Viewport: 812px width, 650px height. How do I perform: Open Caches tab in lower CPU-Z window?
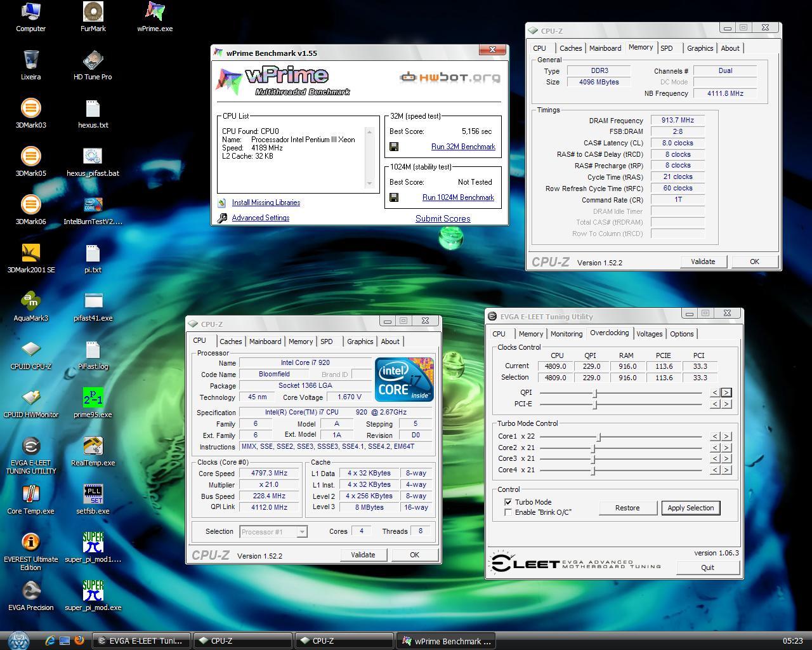point(230,342)
